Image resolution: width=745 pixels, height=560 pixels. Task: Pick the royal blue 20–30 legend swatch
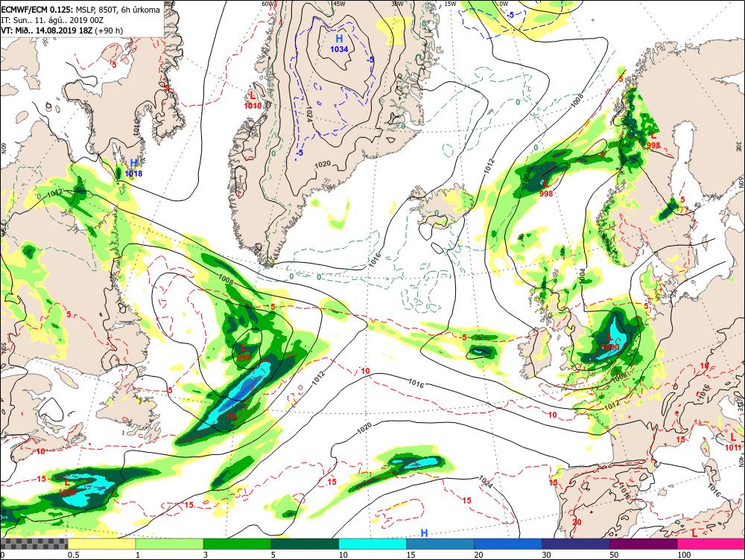[508, 544]
